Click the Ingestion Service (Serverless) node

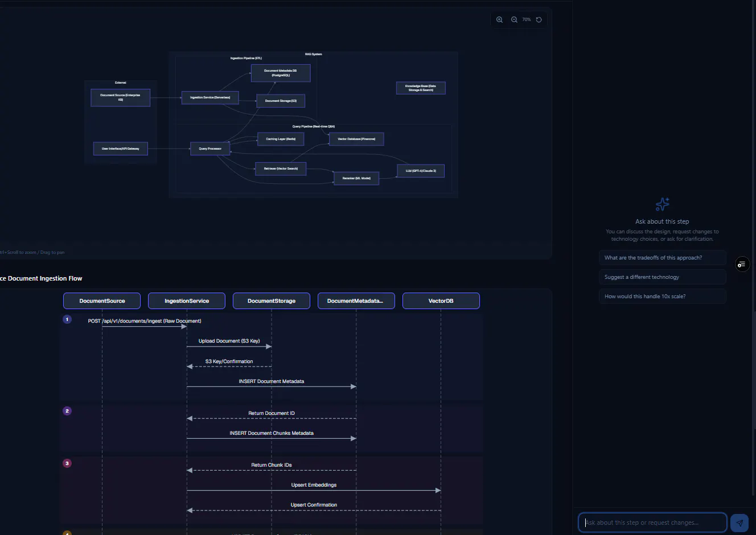(x=210, y=97)
